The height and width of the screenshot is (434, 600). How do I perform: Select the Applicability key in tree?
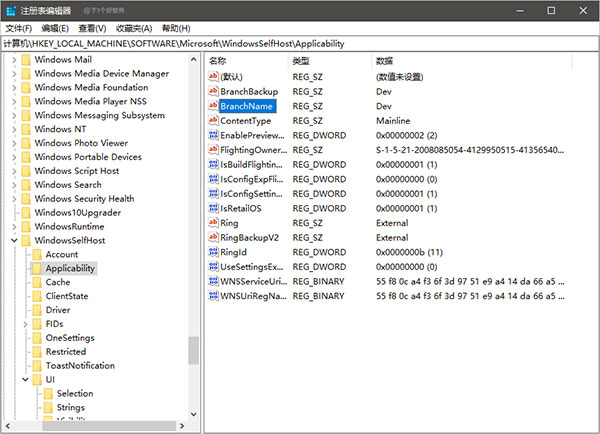click(70, 268)
